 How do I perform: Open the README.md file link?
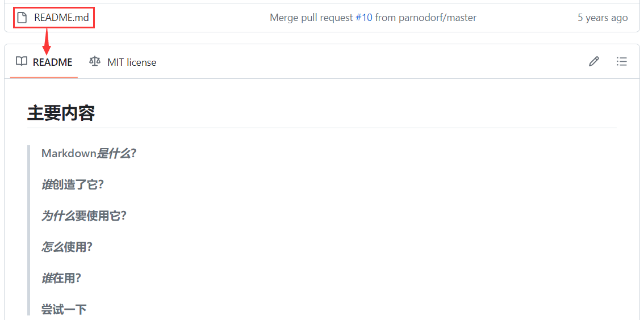61,18
